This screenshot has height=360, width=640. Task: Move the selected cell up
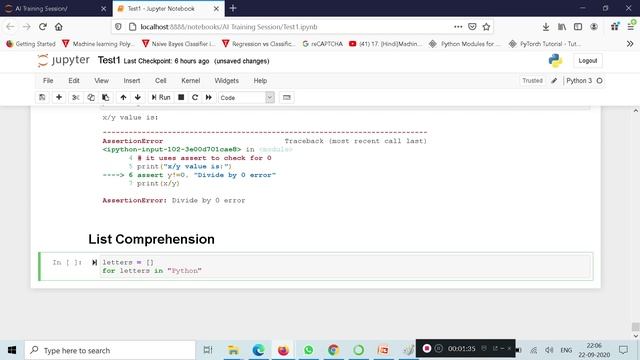coord(123,98)
